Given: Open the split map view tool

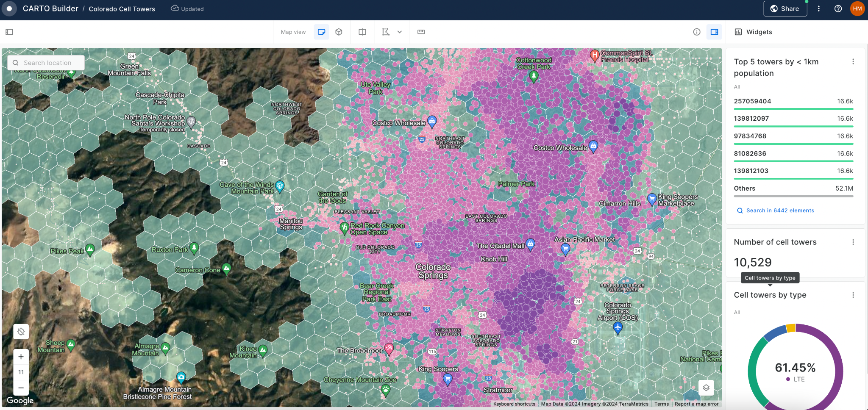Looking at the screenshot, I should [362, 32].
